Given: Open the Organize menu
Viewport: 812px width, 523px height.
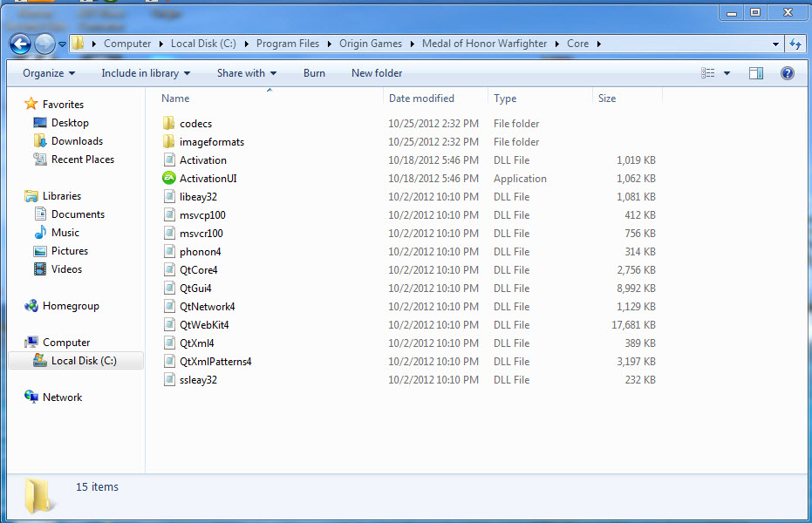Looking at the screenshot, I should click(x=49, y=73).
